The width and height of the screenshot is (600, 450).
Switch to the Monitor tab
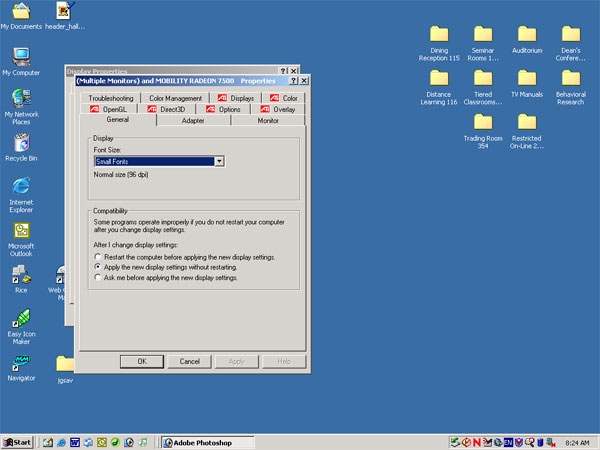click(268, 121)
